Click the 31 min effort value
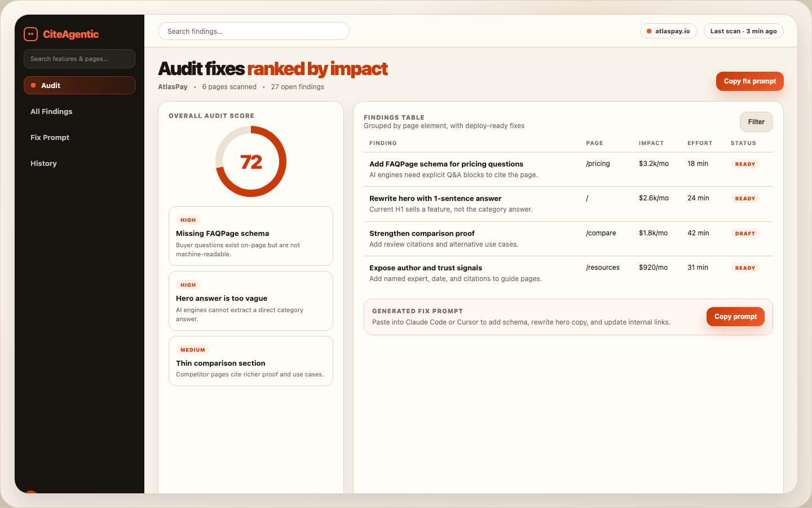 698,268
